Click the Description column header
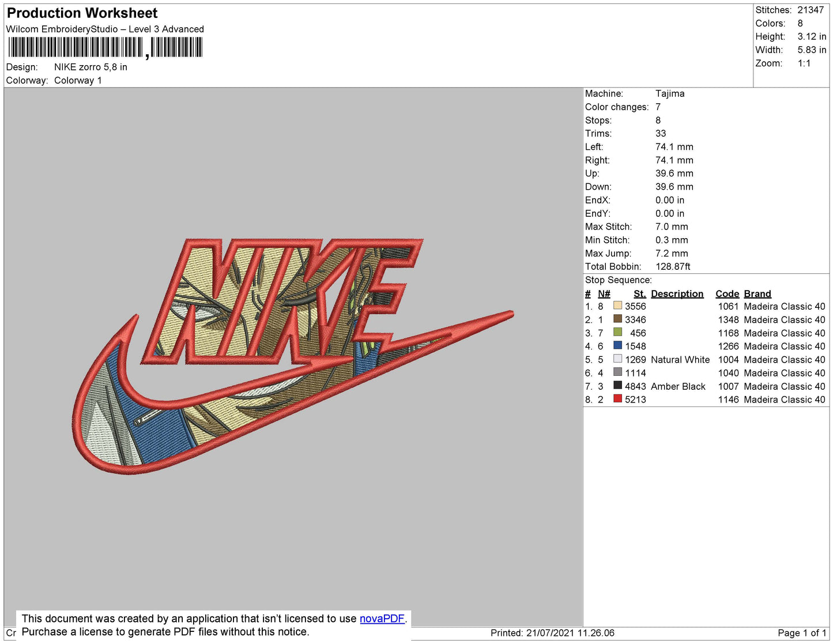 tap(677, 293)
